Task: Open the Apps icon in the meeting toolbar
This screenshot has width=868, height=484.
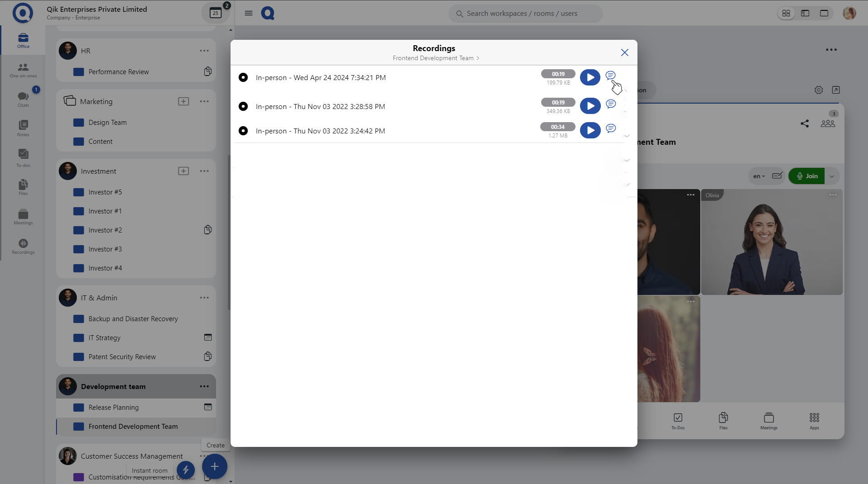Action: pyautogui.click(x=814, y=420)
